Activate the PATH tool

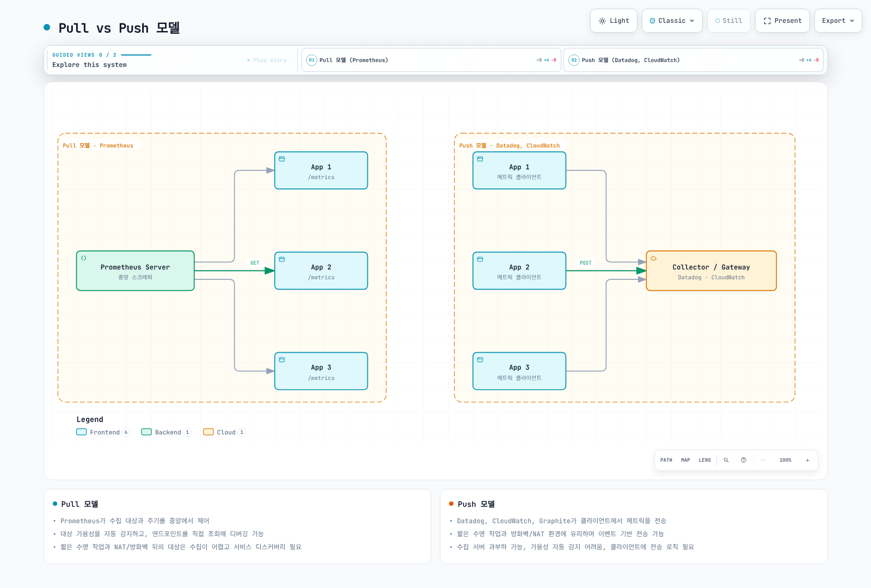(x=666, y=460)
